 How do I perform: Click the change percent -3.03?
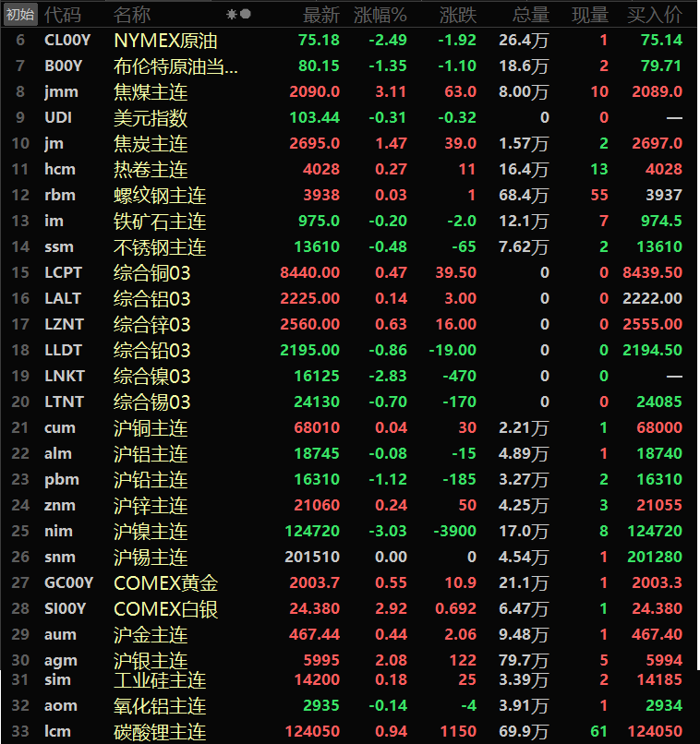click(x=388, y=532)
